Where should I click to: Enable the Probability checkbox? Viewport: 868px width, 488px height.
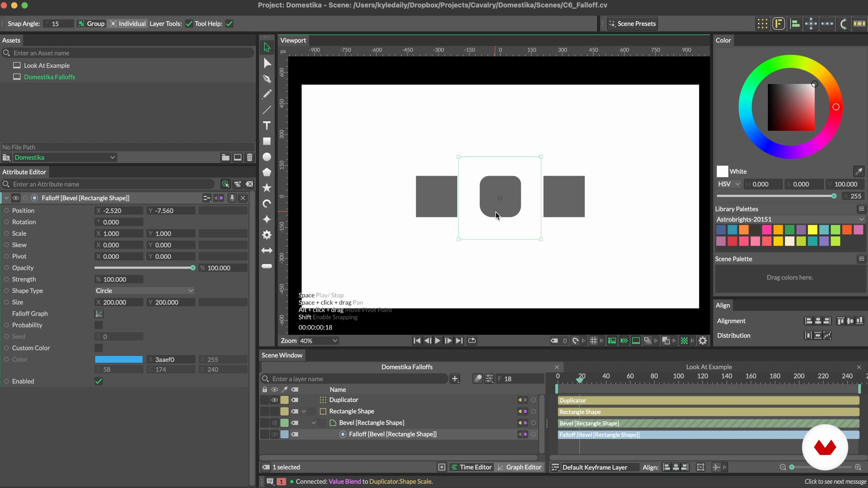click(98, 325)
